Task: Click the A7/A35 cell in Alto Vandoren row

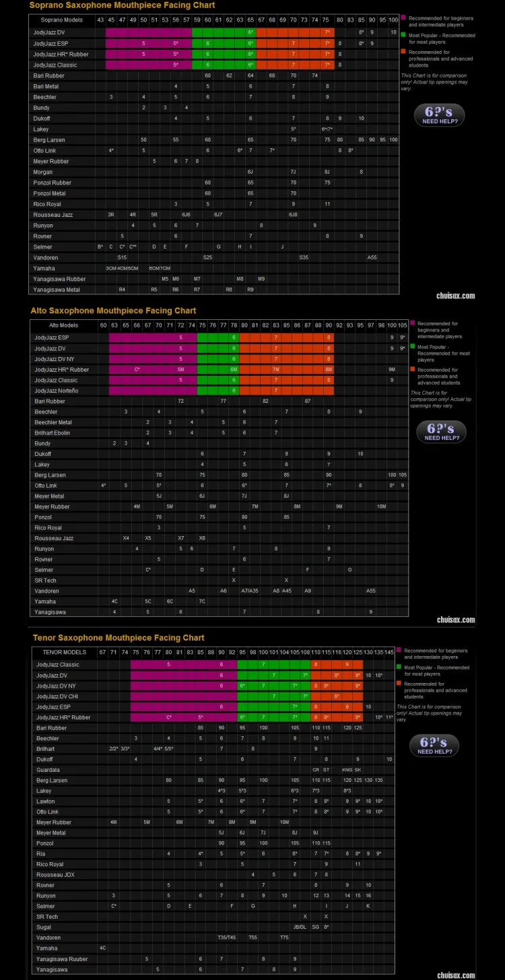Action: pyautogui.click(x=250, y=591)
